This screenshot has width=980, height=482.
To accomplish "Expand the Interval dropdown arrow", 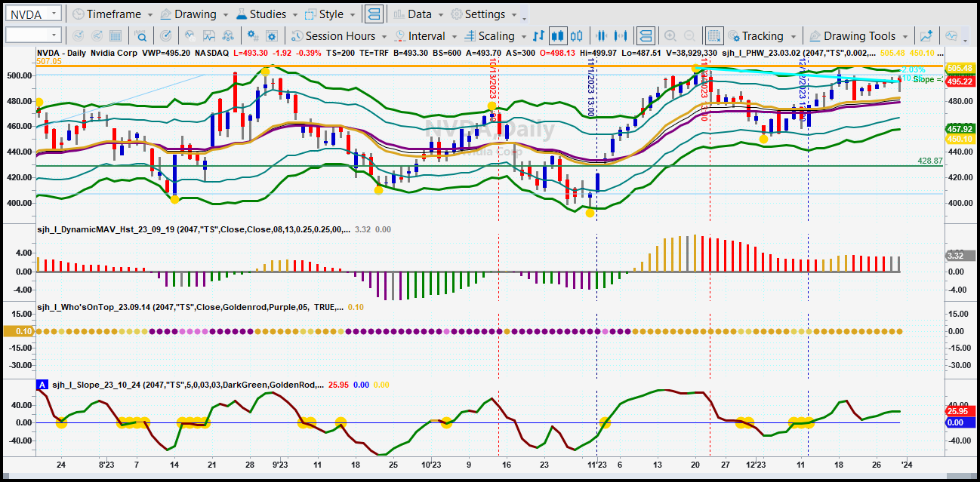I will 455,37.
